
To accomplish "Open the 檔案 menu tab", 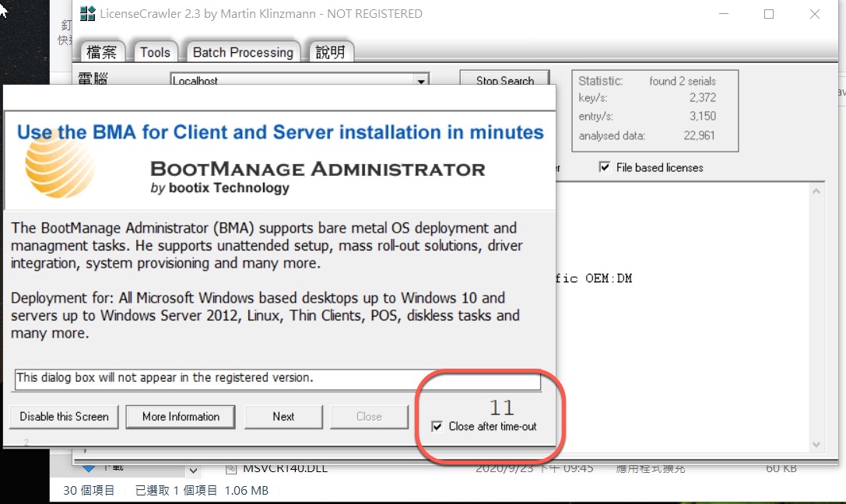I will [102, 52].
